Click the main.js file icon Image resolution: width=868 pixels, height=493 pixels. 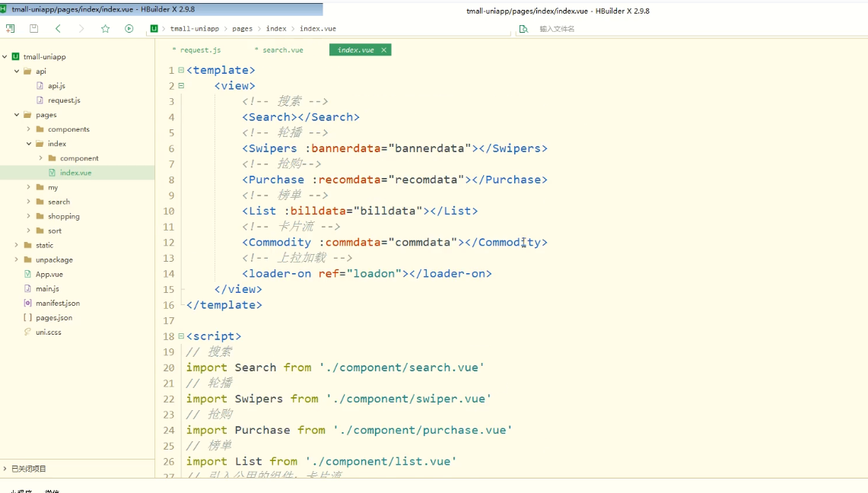tap(27, 289)
